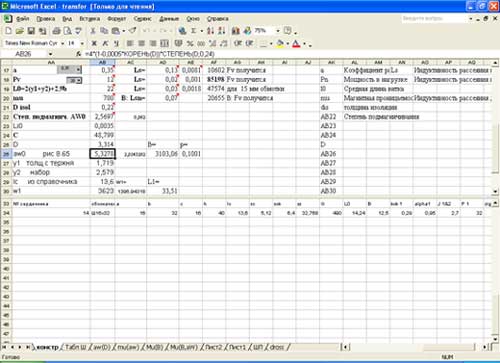
Task: Select the констр sheet tab
Action: (x=47, y=347)
